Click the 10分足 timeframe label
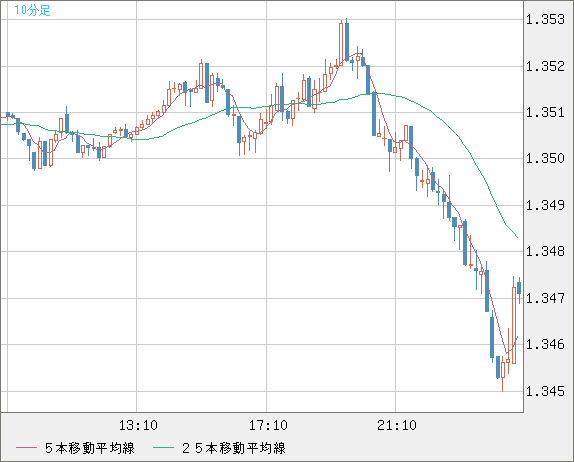The image size is (574, 462). click(x=32, y=10)
